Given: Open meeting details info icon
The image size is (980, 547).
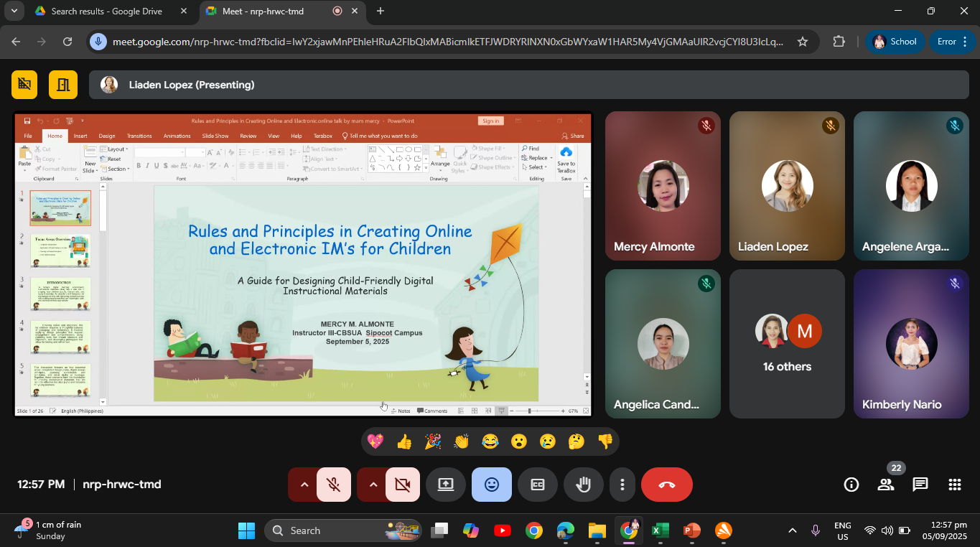Looking at the screenshot, I should click(x=851, y=485).
